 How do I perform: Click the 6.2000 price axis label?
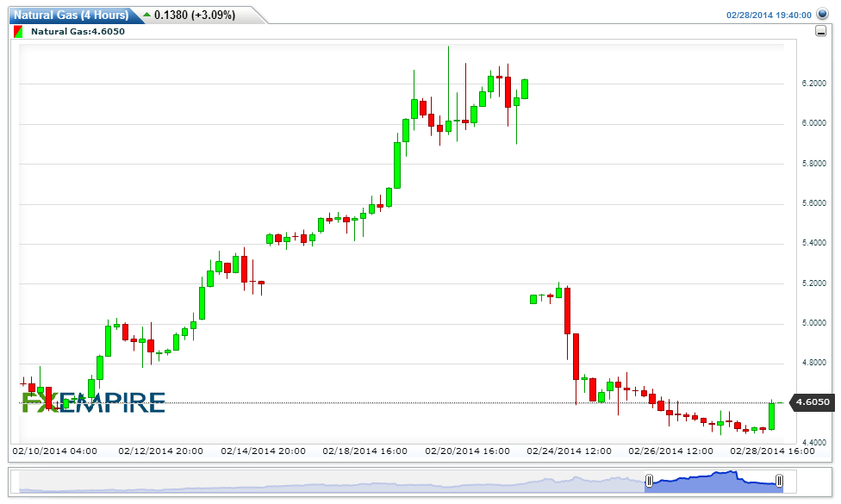pyautogui.click(x=813, y=83)
